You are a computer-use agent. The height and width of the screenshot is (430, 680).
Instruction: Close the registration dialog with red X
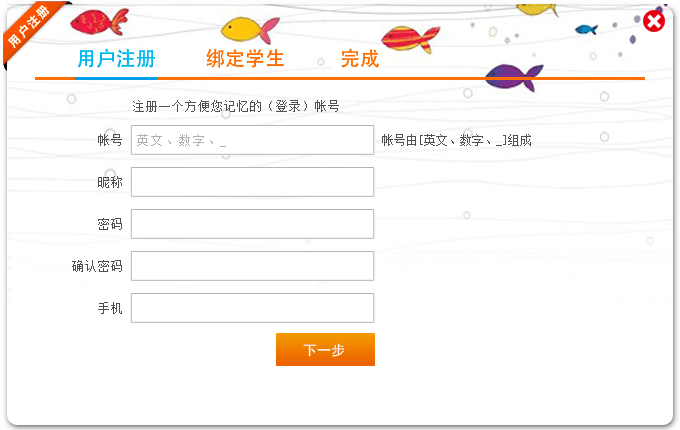click(654, 21)
